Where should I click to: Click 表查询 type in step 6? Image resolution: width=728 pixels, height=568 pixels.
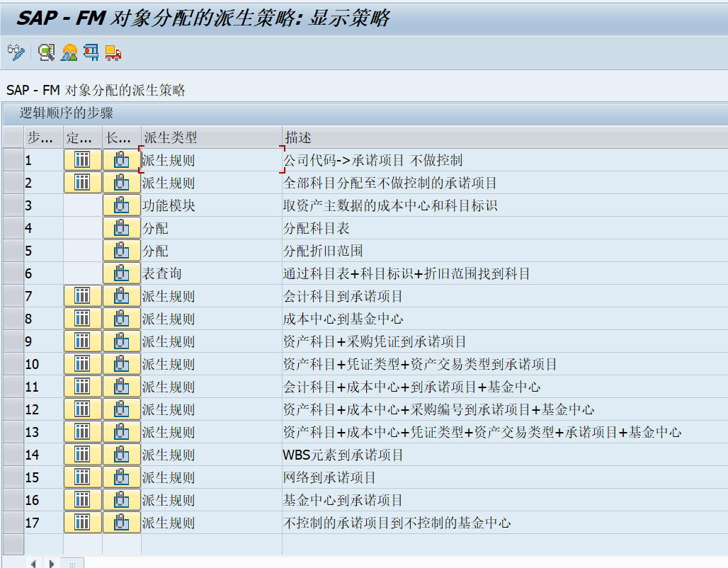162,273
